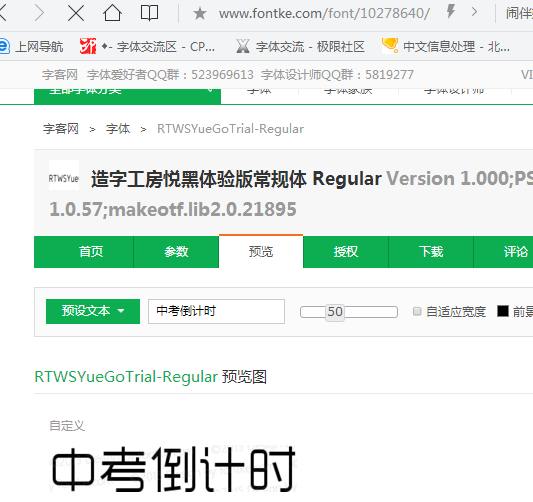Click the preview text field 中考倒计时
Viewport: 533px width, 502px height.
click(216, 311)
